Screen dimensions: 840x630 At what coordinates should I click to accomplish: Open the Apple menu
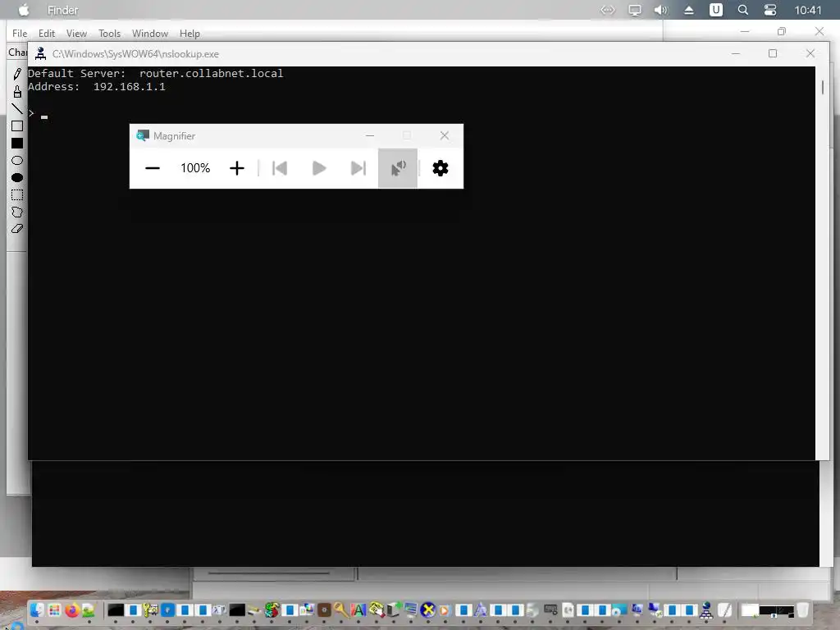pos(24,10)
